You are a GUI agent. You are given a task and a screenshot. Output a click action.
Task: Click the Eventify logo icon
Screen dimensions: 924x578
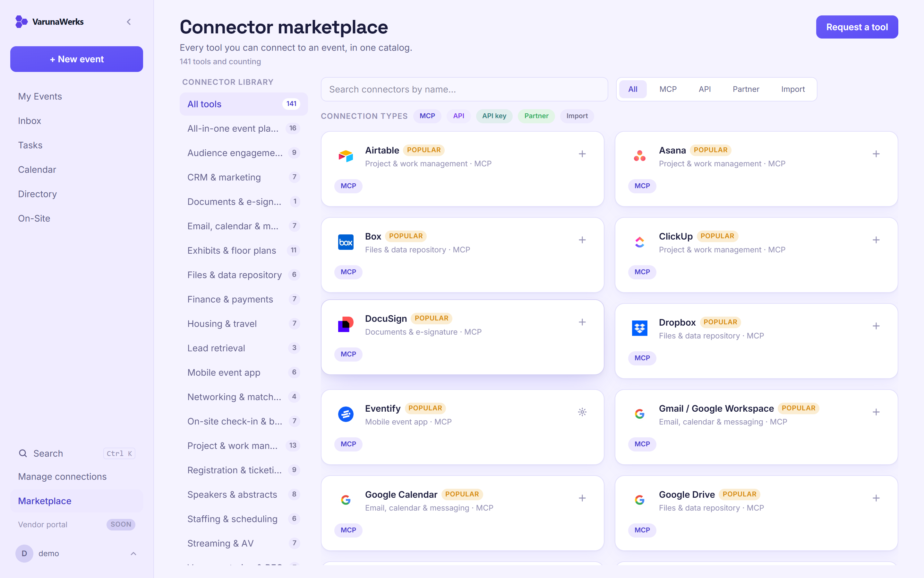pyautogui.click(x=346, y=414)
